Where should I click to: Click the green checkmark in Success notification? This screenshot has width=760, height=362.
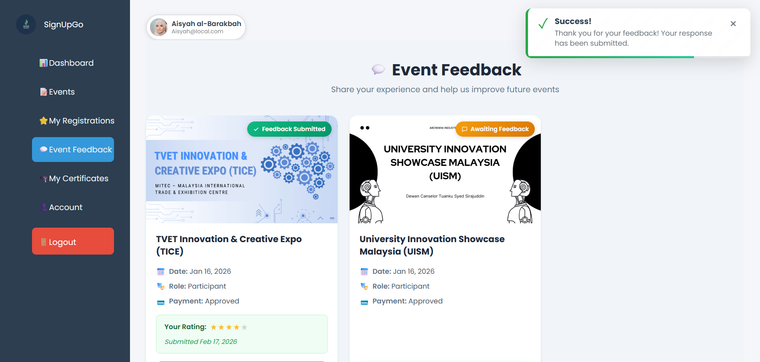point(543,23)
